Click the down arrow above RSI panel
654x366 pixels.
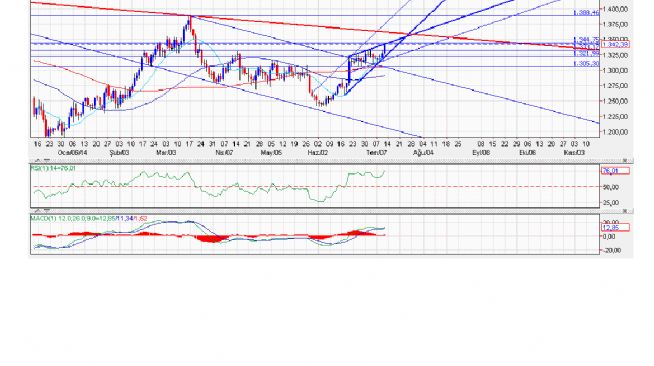(47, 160)
